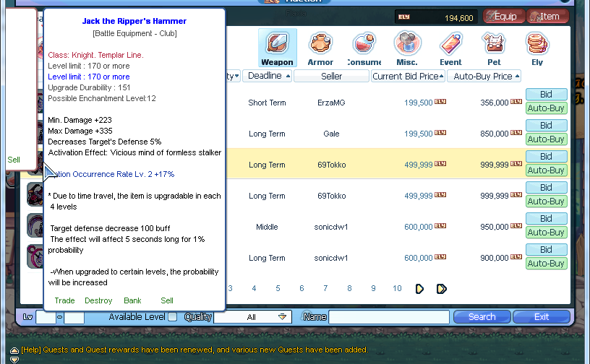Open the Pet category

click(x=494, y=48)
